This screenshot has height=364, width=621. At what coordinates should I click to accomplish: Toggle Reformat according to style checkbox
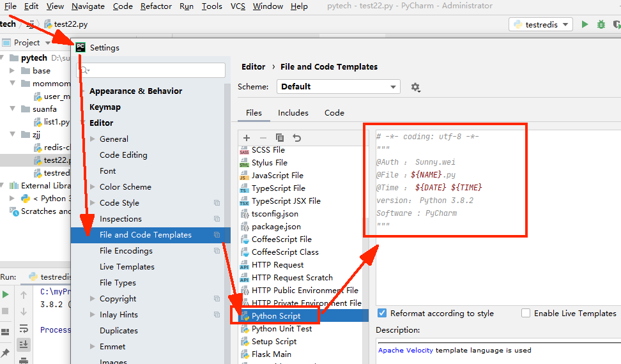point(382,314)
